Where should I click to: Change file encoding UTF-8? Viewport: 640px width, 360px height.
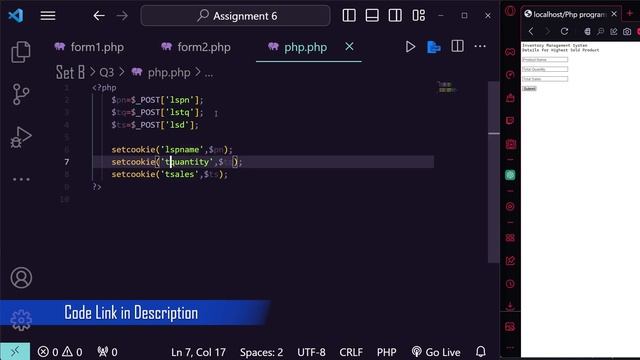point(311,352)
